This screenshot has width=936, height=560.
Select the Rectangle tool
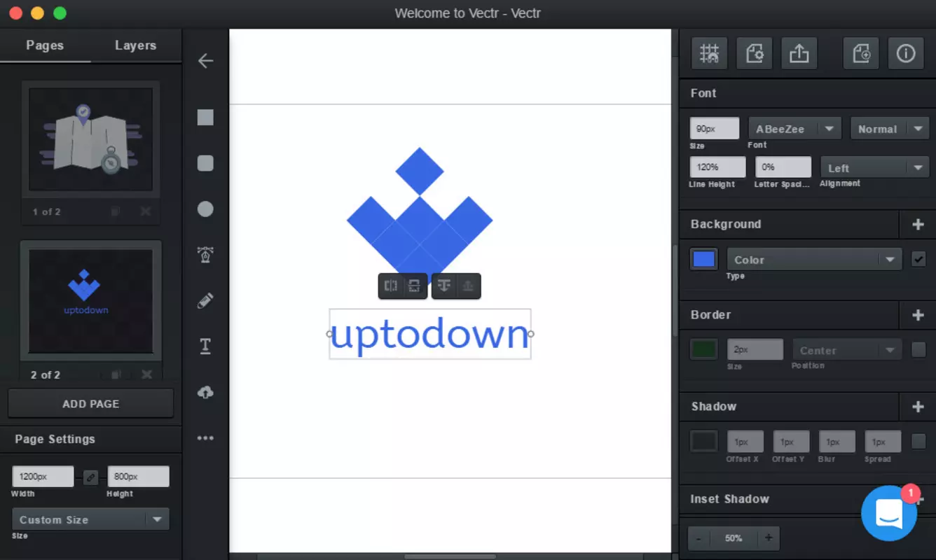pos(205,118)
